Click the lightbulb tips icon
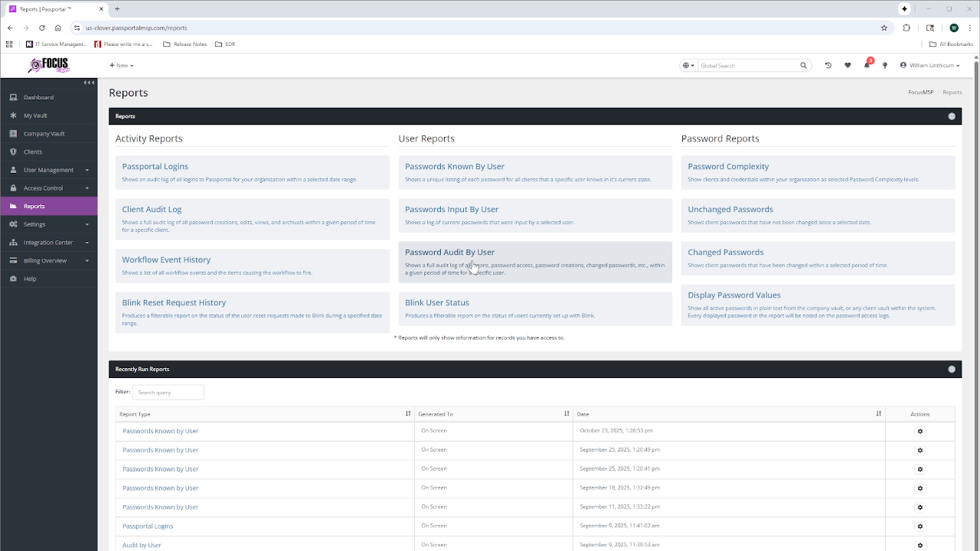This screenshot has height=551, width=980. (885, 66)
